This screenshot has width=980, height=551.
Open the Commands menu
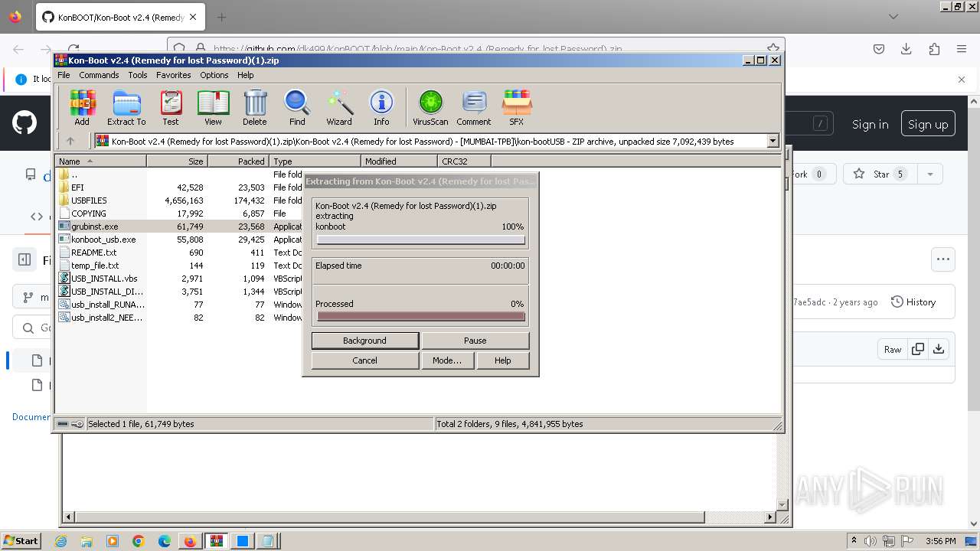[x=99, y=75]
